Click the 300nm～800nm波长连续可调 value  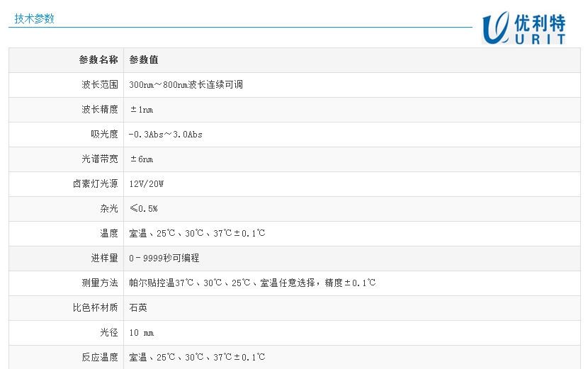pos(186,85)
